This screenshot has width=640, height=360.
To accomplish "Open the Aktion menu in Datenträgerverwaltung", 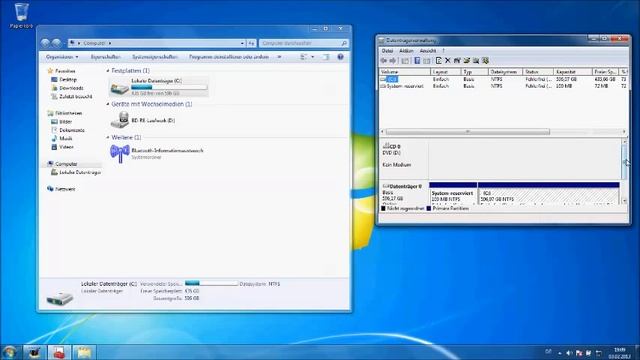I will click(407, 51).
